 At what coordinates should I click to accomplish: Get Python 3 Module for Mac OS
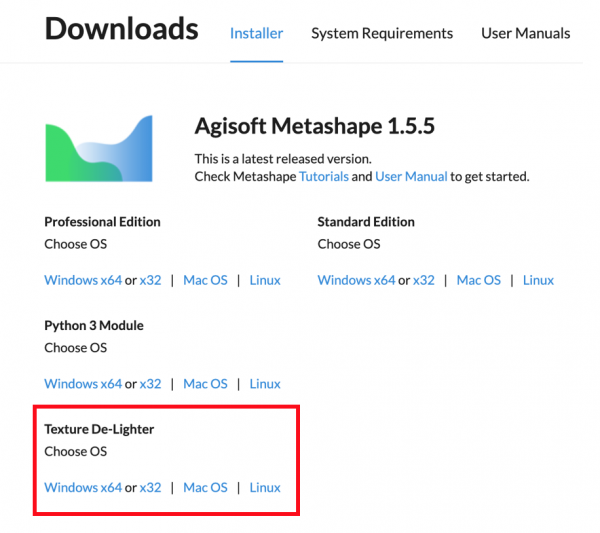click(205, 384)
